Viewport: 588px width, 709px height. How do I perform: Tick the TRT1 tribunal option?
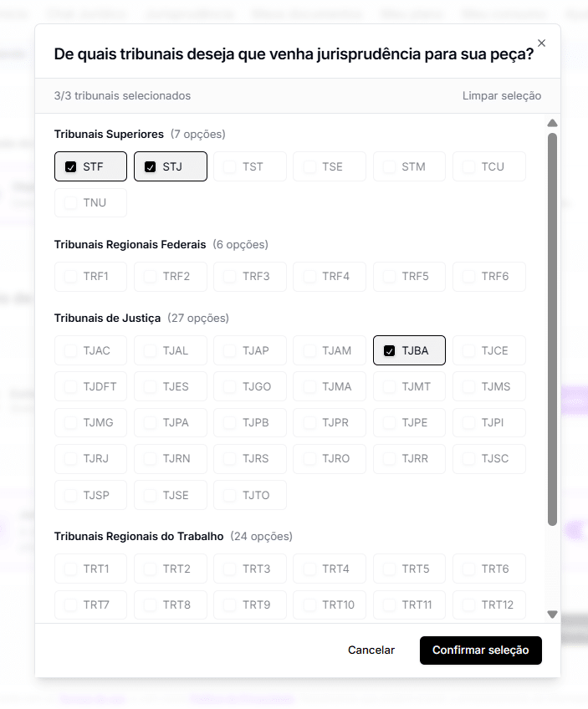tap(71, 569)
